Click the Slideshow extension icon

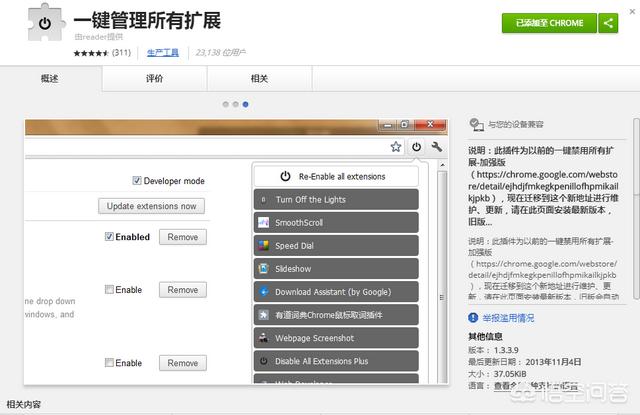pos(264,269)
